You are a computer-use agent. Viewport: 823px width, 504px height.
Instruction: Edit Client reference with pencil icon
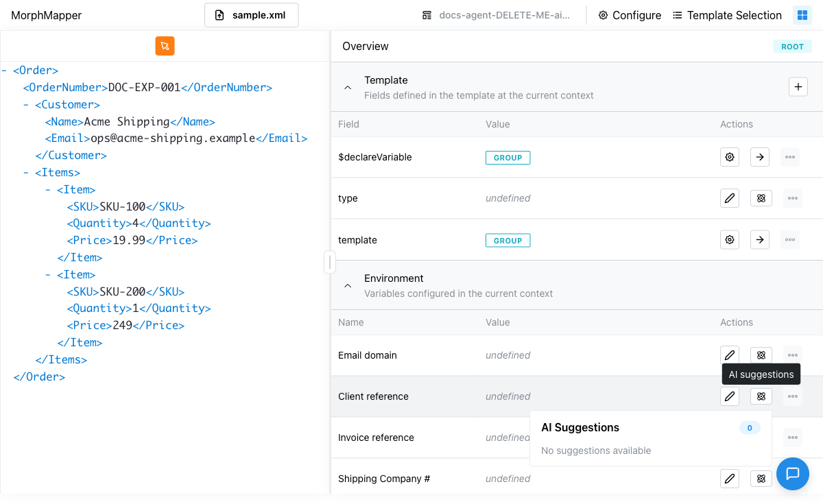point(730,396)
